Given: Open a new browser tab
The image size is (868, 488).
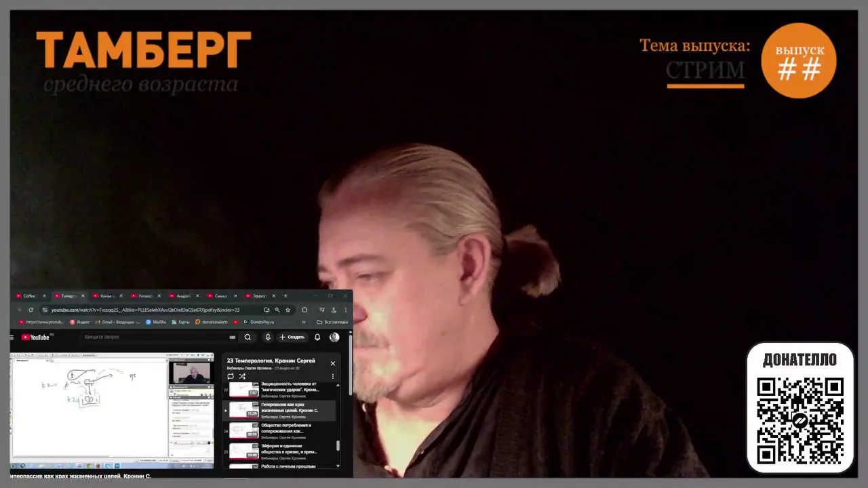Looking at the screenshot, I should tap(285, 296).
